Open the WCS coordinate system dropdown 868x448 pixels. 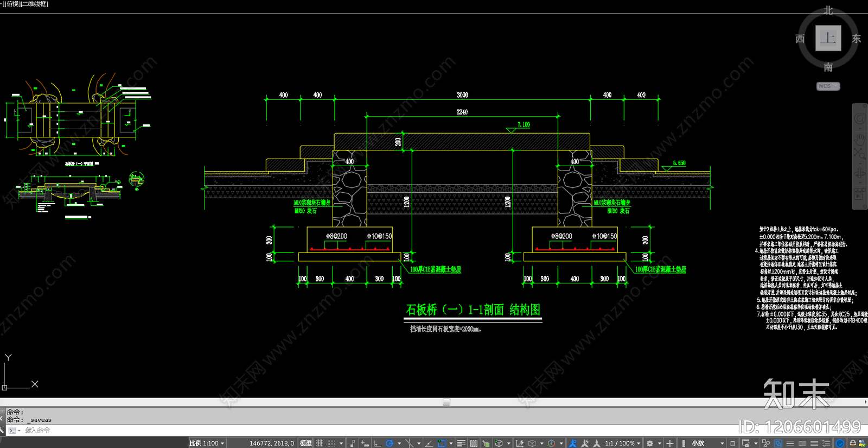(x=828, y=86)
